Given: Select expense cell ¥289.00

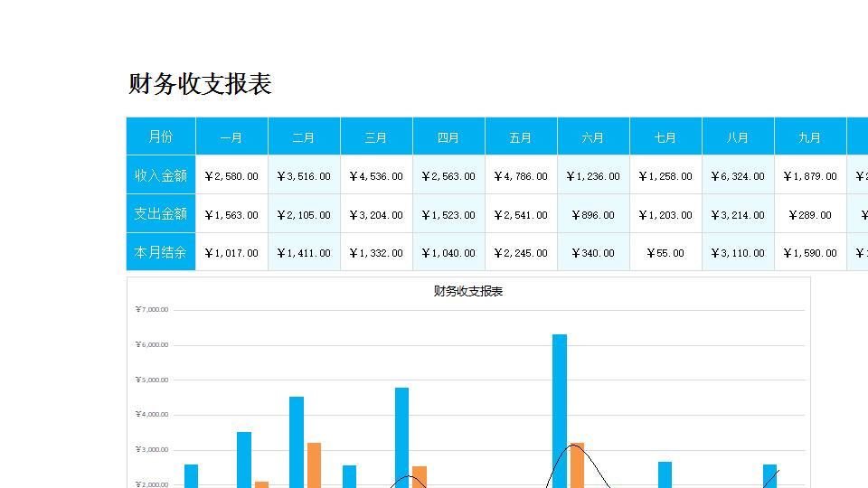Looking at the screenshot, I should (810, 213).
